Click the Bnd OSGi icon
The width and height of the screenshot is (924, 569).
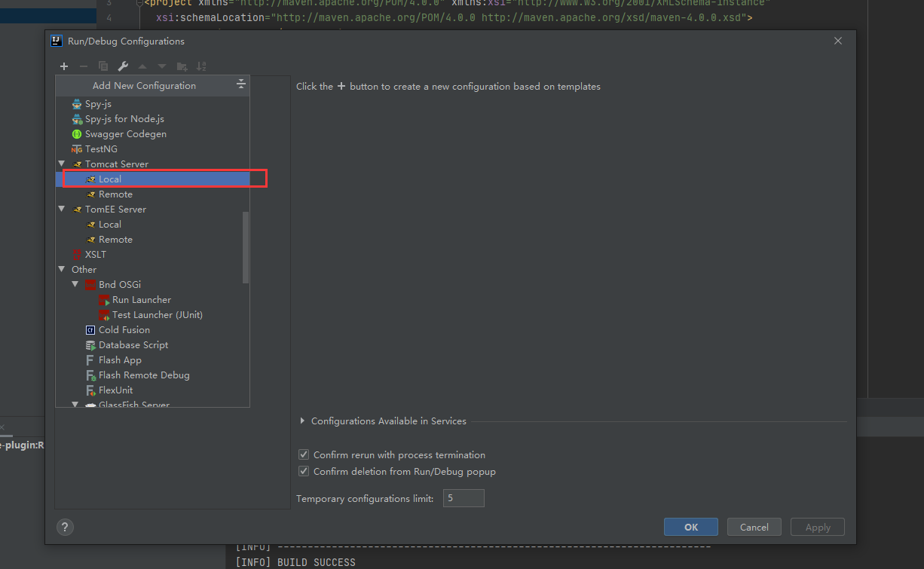pyautogui.click(x=90, y=285)
